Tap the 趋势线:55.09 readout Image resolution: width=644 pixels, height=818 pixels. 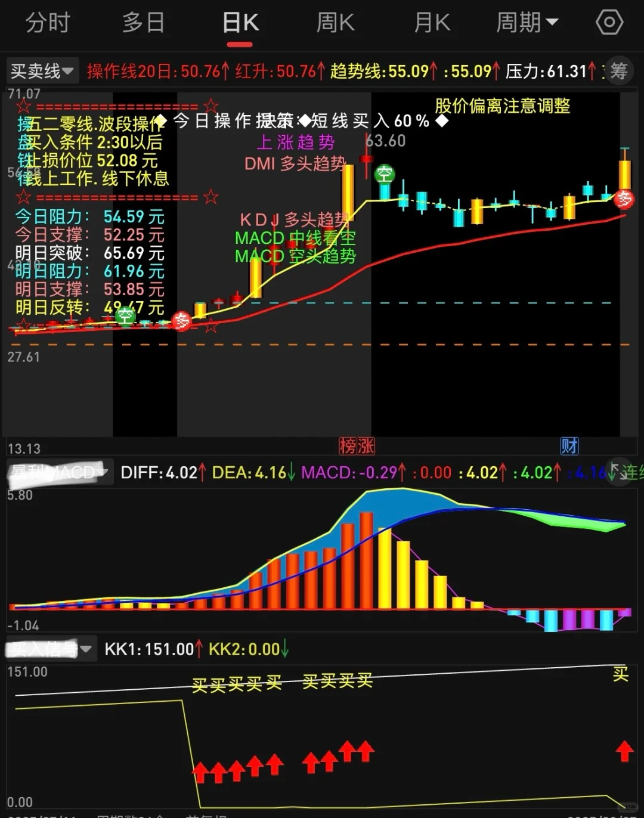click(384, 72)
